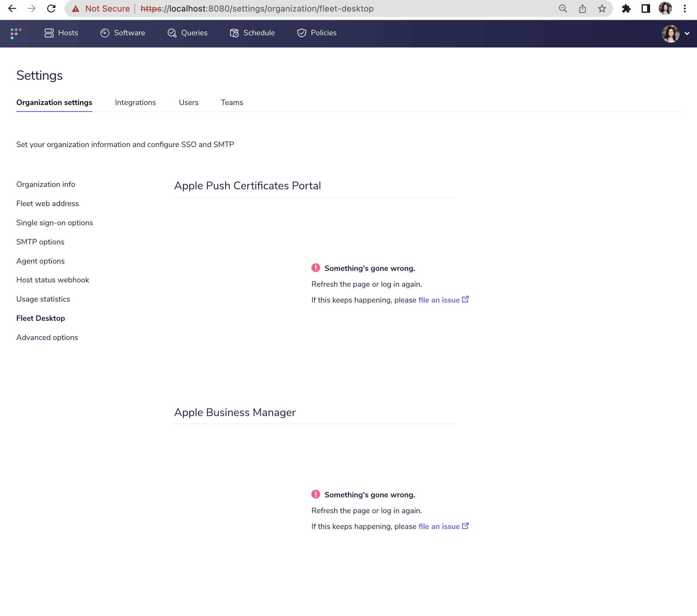Switch to the Teams tab

coord(232,102)
